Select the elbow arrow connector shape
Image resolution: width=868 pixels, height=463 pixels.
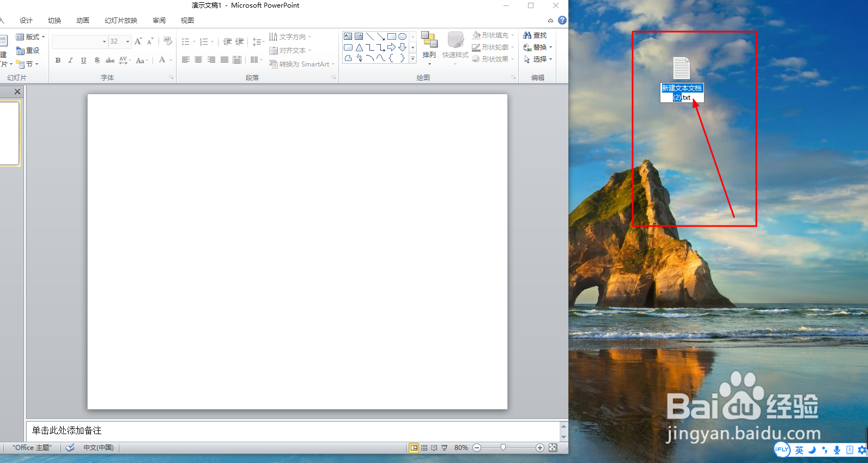point(380,47)
